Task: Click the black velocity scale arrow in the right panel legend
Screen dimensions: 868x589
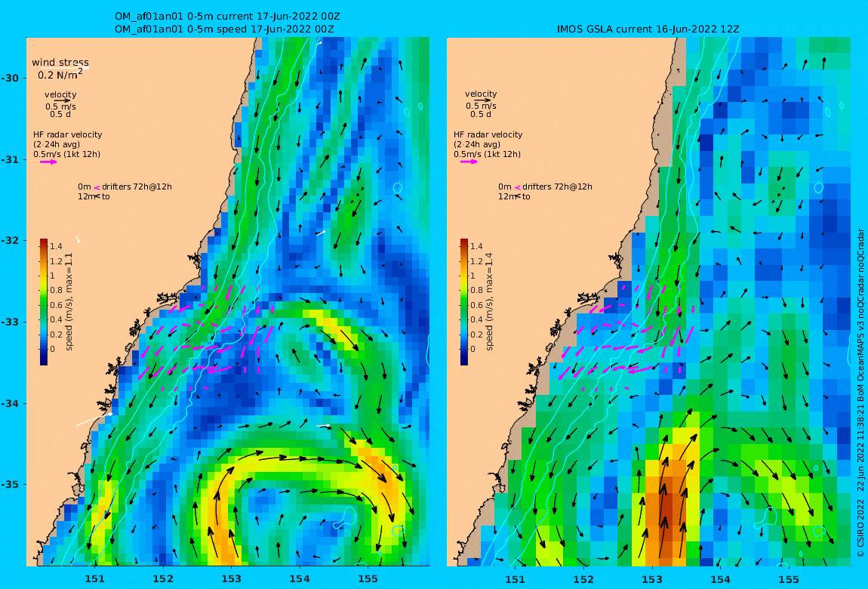Action: coord(482,100)
